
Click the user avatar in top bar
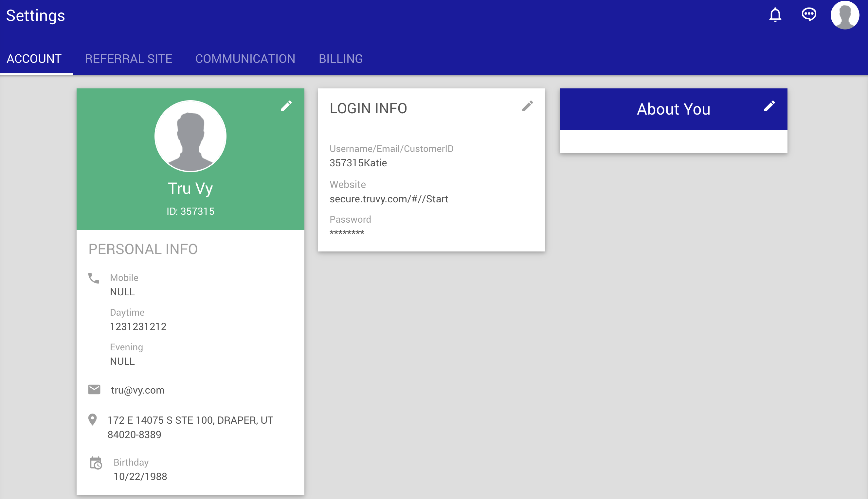pos(845,15)
